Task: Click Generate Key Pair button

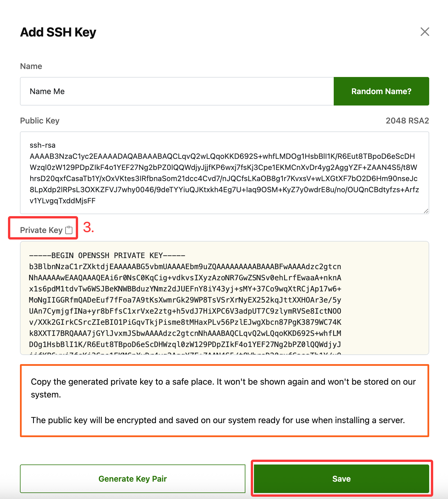Action: 133,479
